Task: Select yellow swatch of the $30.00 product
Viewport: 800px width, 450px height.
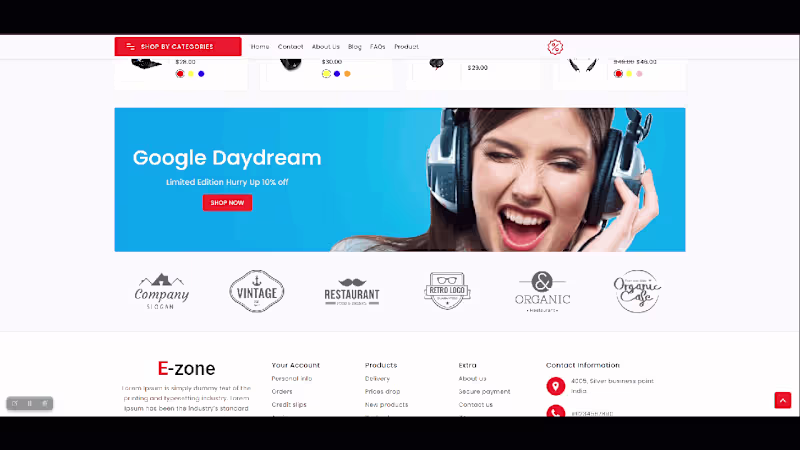Action: click(326, 74)
